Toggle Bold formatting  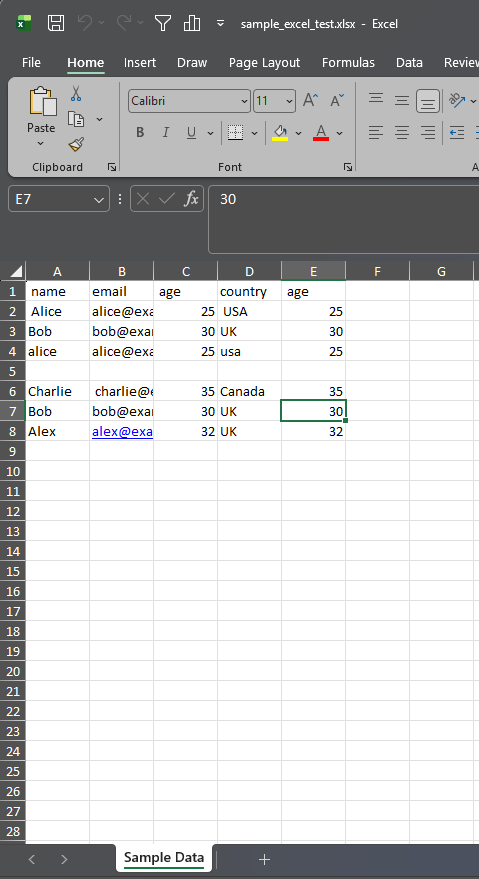140,132
